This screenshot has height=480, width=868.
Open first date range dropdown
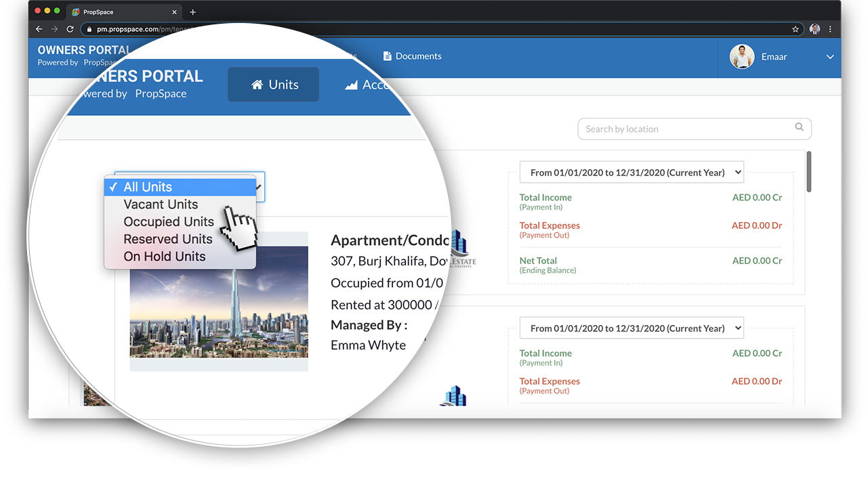[632, 172]
